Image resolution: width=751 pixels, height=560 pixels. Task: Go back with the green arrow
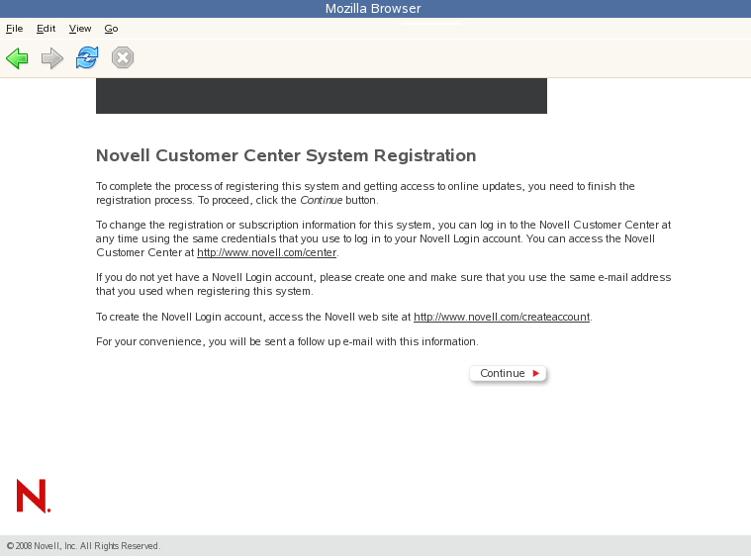point(17,58)
